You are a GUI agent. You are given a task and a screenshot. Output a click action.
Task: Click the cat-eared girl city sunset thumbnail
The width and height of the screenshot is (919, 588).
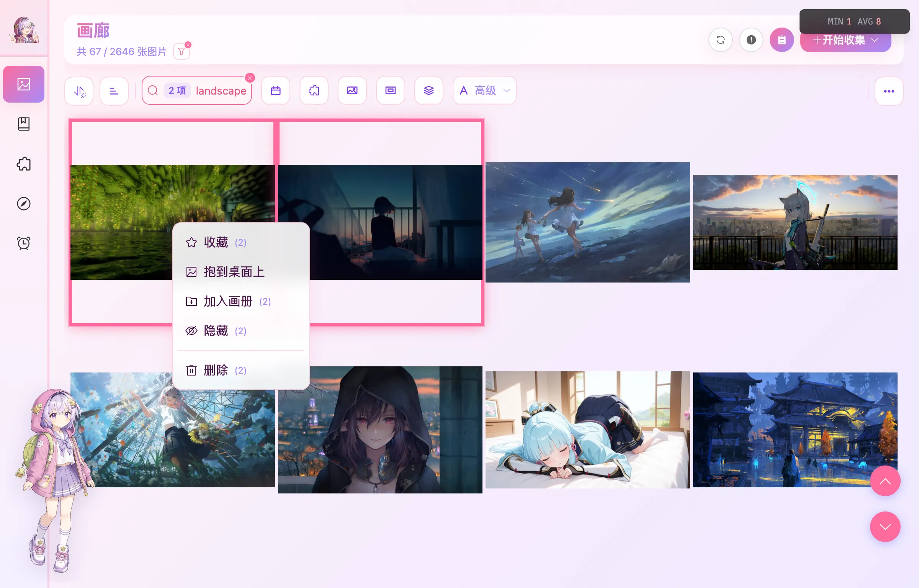[x=795, y=222]
